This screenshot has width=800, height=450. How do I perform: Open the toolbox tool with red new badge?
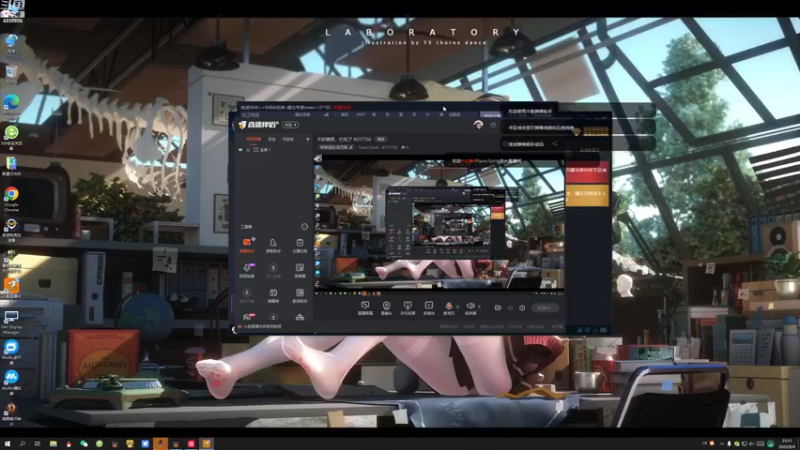[x=247, y=317]
